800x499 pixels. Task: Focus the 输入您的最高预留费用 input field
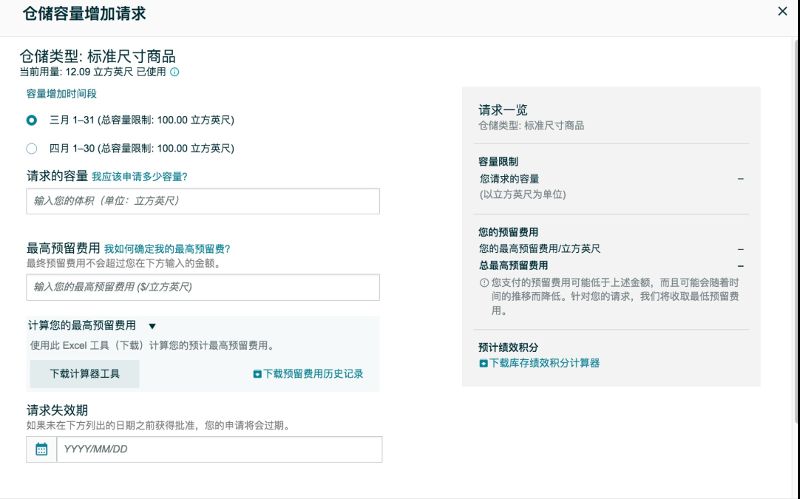click(x=203, y=287)
